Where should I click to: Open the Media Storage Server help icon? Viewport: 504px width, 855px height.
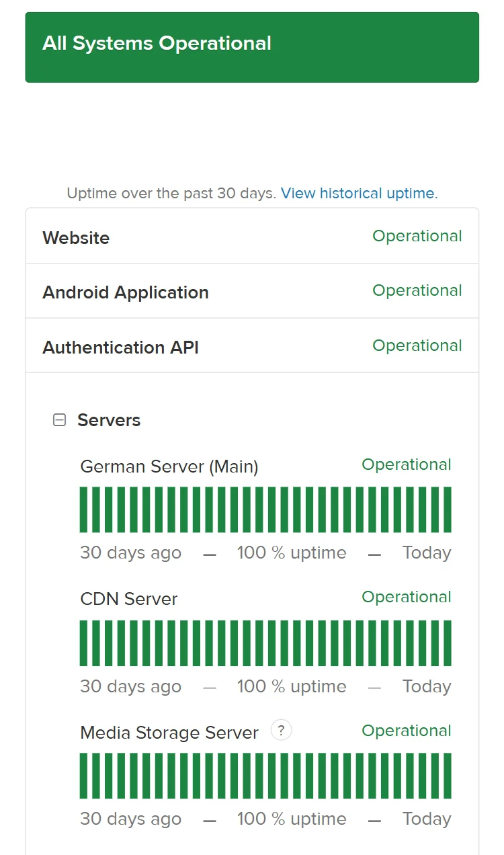tap(282, 730)
